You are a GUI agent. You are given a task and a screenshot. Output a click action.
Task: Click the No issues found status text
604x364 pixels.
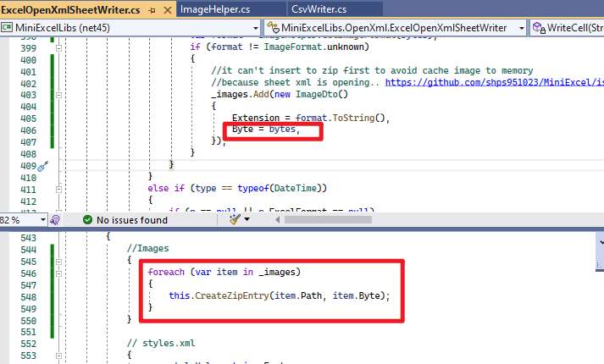(x=132, y=220)
